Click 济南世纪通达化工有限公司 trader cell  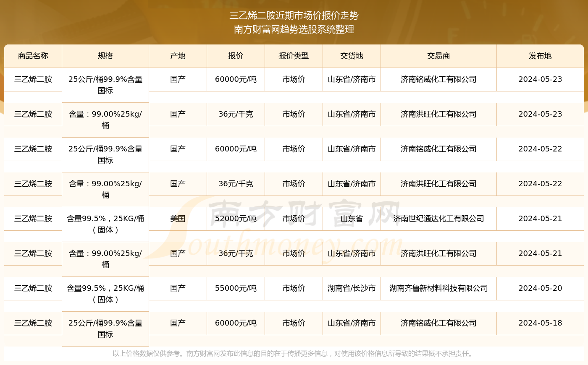point(438,219)
